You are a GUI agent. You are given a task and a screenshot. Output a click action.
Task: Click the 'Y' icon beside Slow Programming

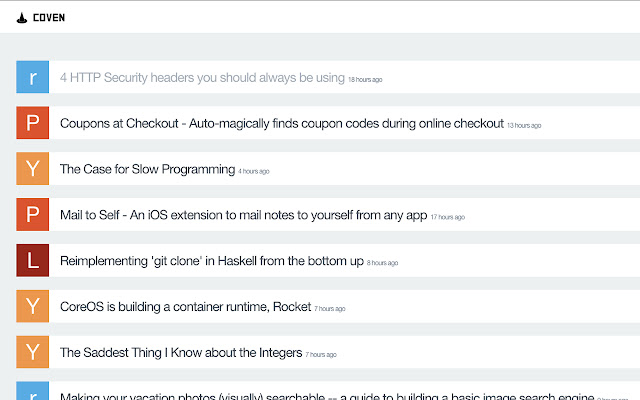coord(33,169)
